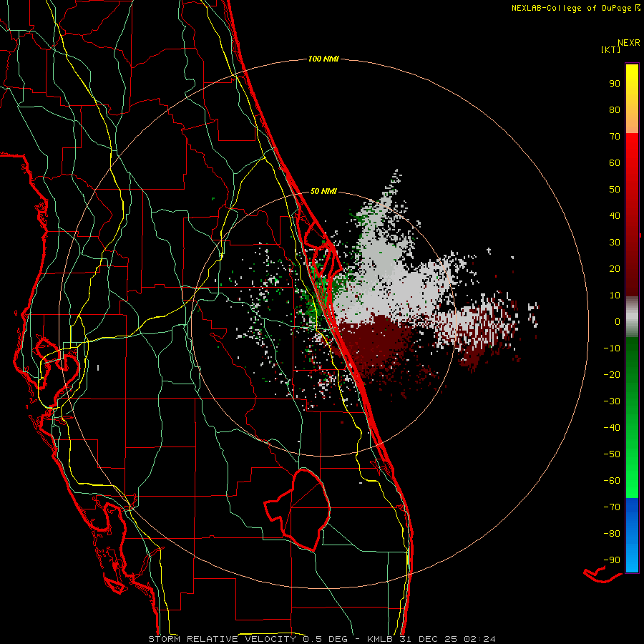Click the 31 DEC 25 date in the caption
Viewport: 644px width, 644px height.
pos(429,639)
